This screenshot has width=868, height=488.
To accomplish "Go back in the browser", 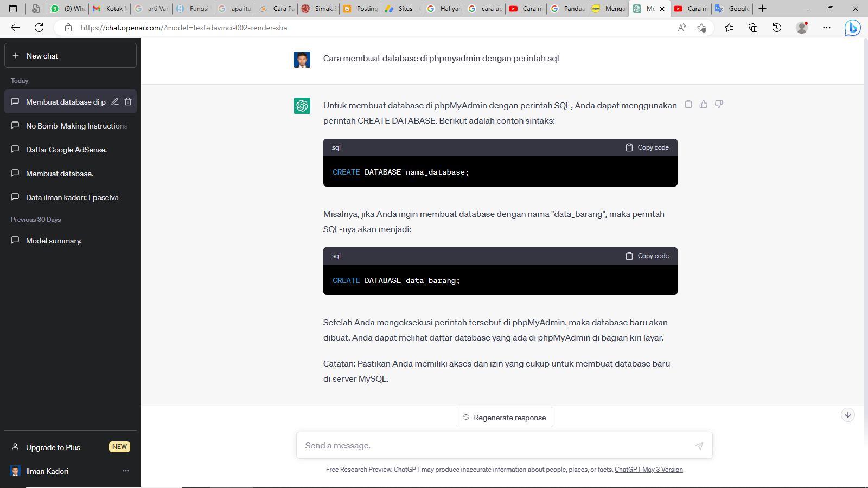I will click(15, 28).
